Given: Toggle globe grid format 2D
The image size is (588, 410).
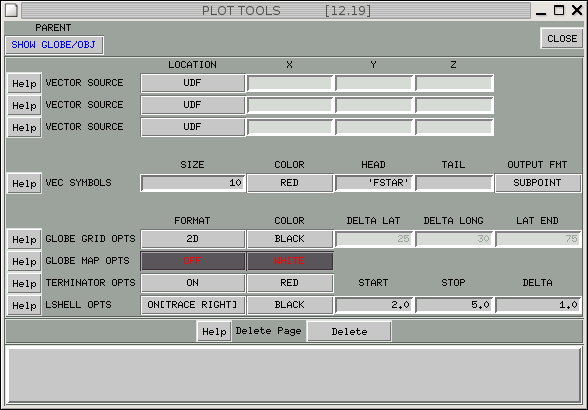Looking at the screenshot, I should point(193,239).
